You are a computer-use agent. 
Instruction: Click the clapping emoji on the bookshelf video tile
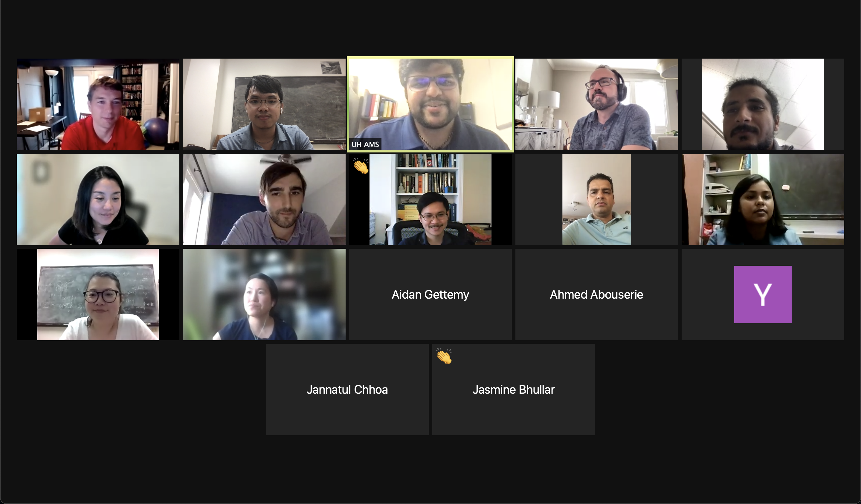(361, 166)
